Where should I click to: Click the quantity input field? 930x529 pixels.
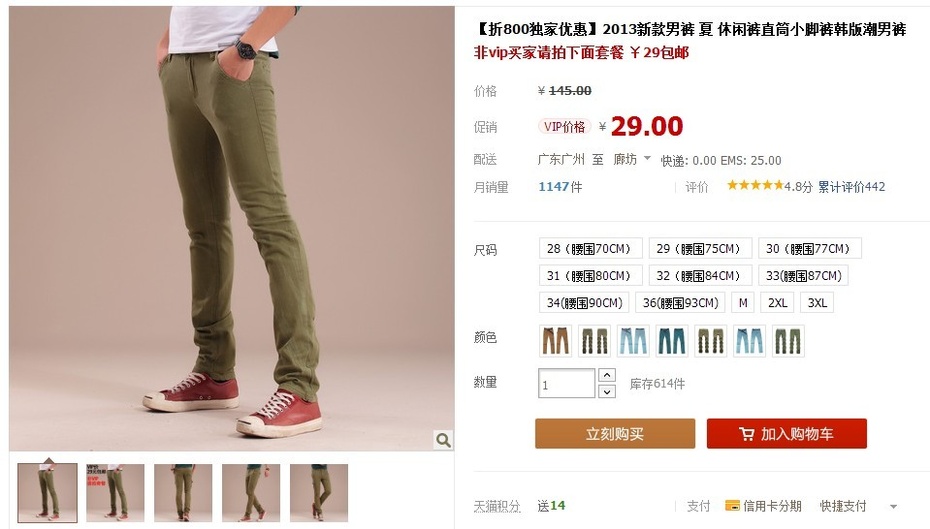[566, 383]
